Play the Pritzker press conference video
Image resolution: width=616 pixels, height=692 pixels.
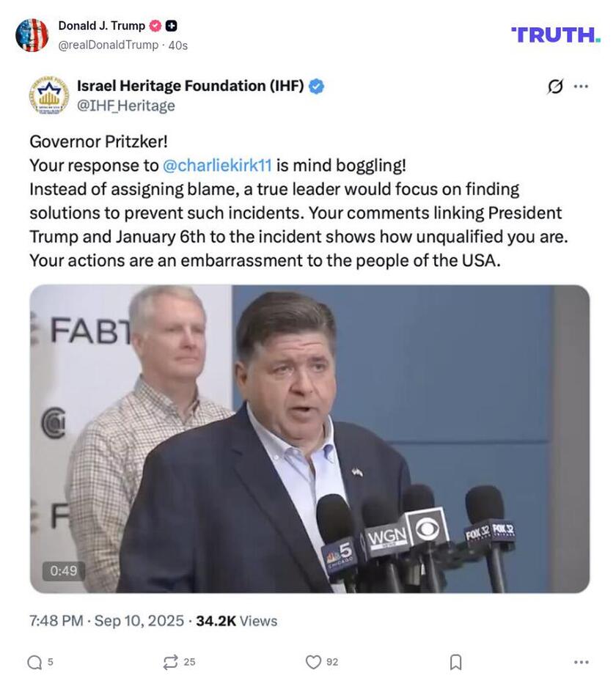point(308,440)
